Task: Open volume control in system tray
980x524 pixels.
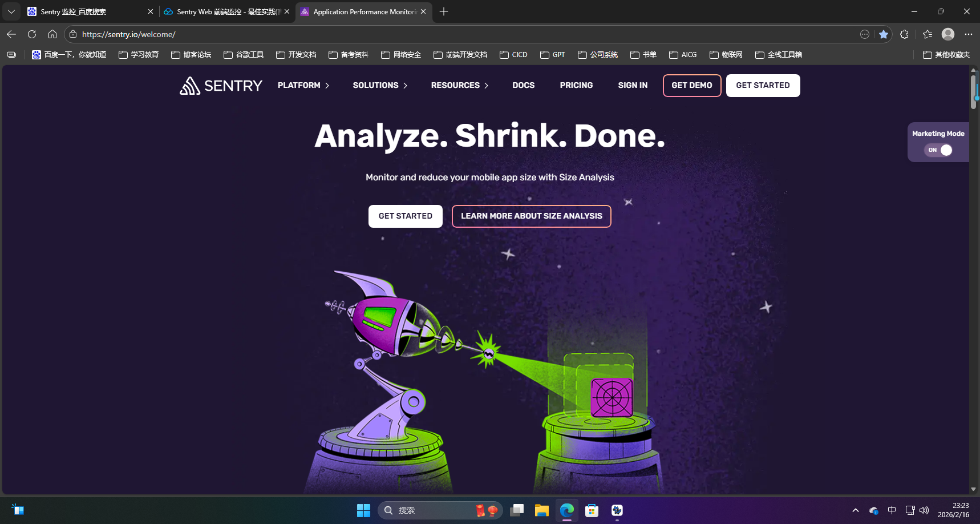Action: [x=924, y=510]
